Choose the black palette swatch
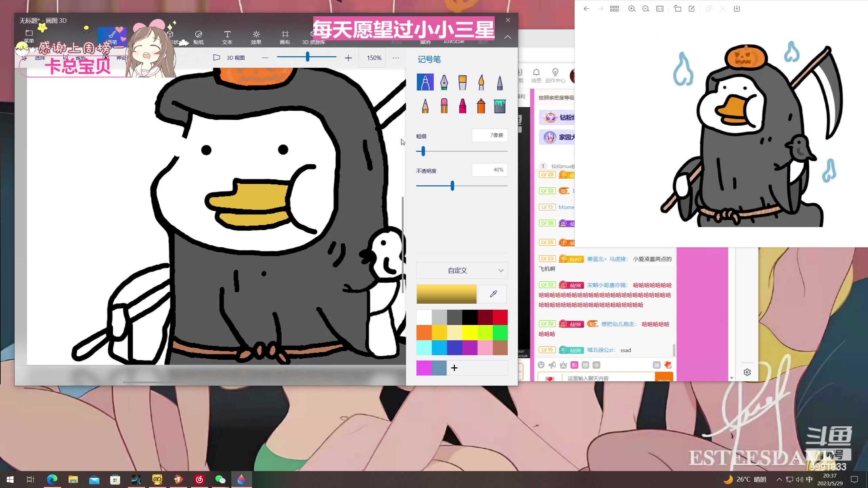This screenshot has width=868, height=488. (470, 317)
